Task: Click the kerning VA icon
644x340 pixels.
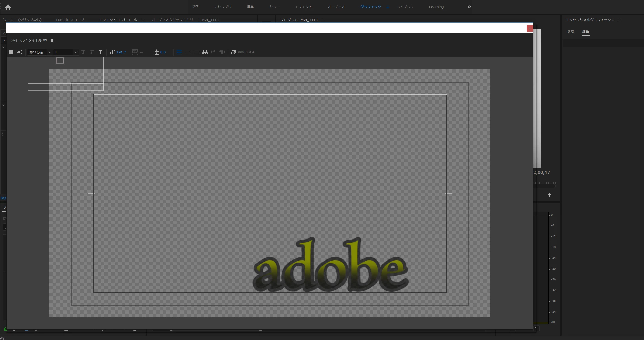Action: [x=135, y=52]
